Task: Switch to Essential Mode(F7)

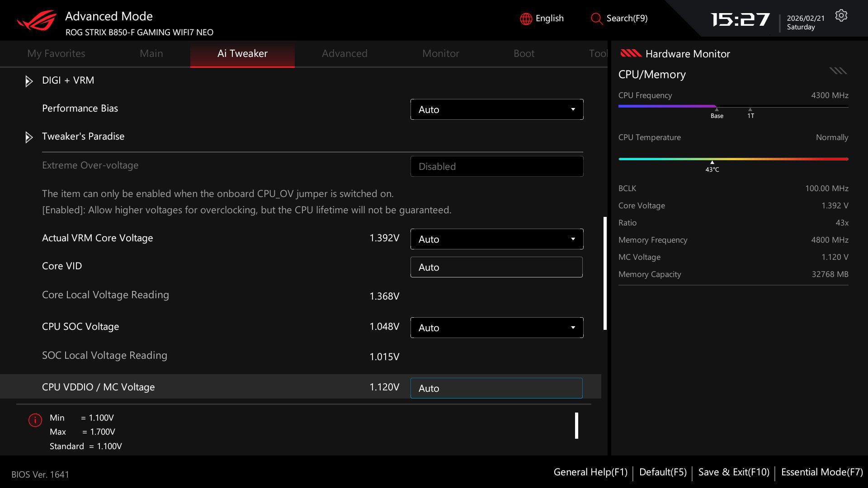Action: point(822,472)
